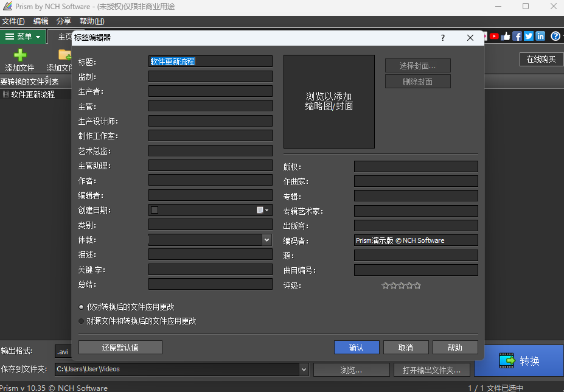Viewport: 564px width, 392px height.
Task: Click the 确认 button
Action: (x=357, y=348)
